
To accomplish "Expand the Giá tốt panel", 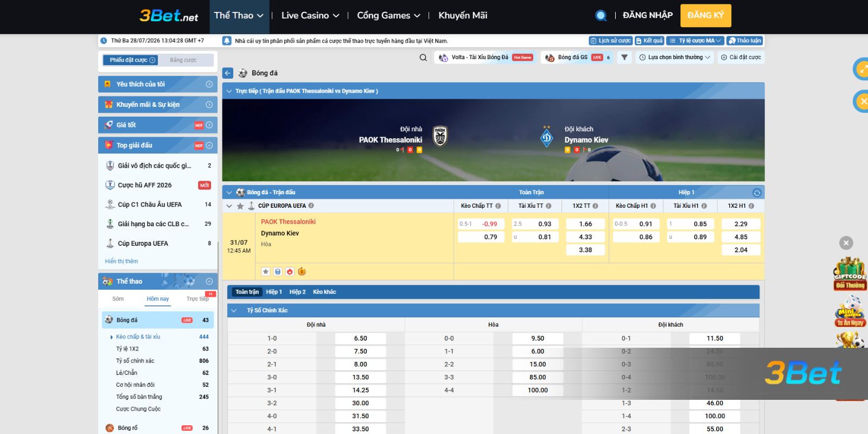I will point(209,125).
